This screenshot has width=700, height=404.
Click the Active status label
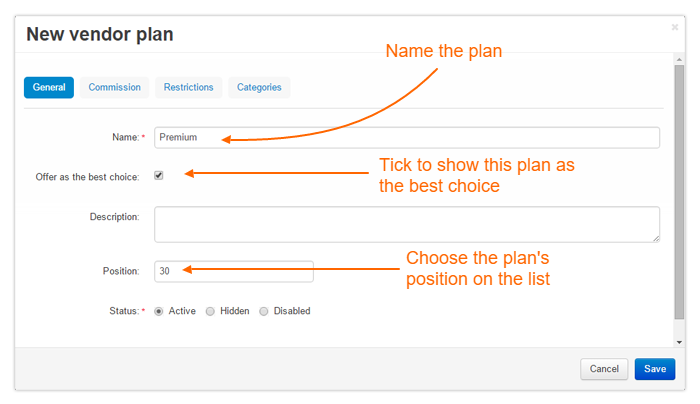[x=182, y=311]
